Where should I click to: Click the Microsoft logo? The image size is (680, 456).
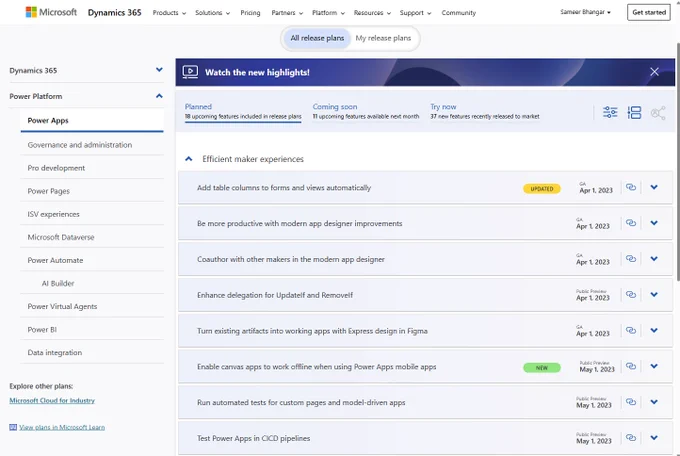click(x=51, y=12)
